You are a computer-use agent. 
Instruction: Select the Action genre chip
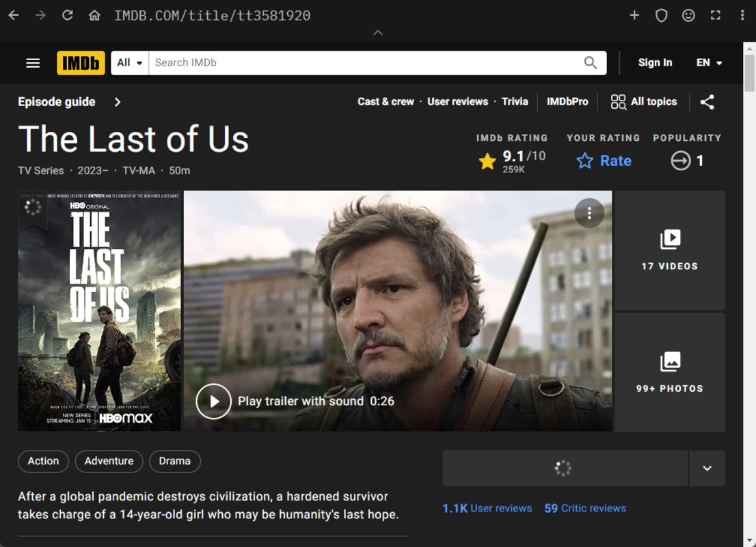pos(43,461)
